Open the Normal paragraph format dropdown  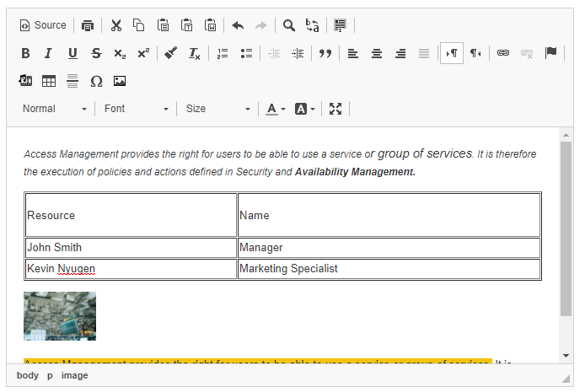(x=54, y=109)
